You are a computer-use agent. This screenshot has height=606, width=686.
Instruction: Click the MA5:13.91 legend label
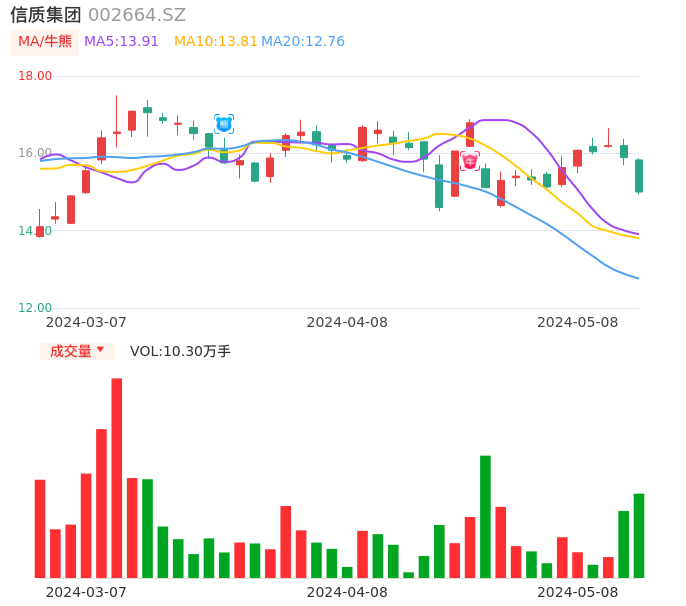point(121,42)
